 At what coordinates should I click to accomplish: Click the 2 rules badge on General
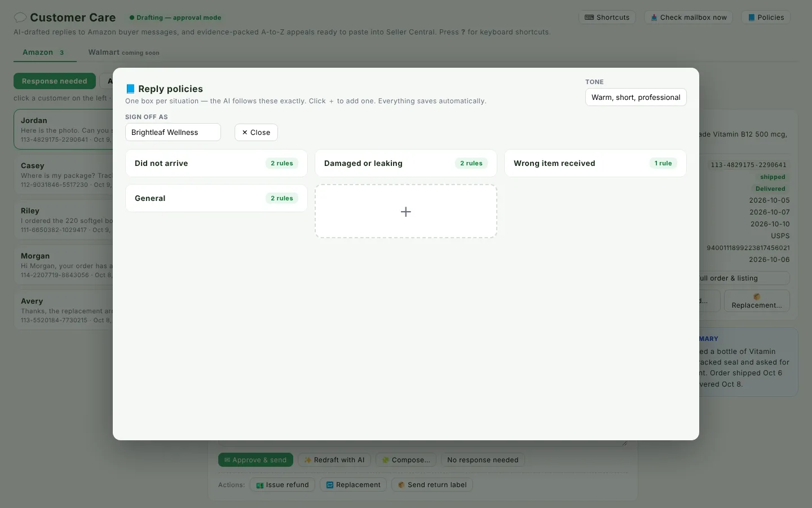(282, 198)
